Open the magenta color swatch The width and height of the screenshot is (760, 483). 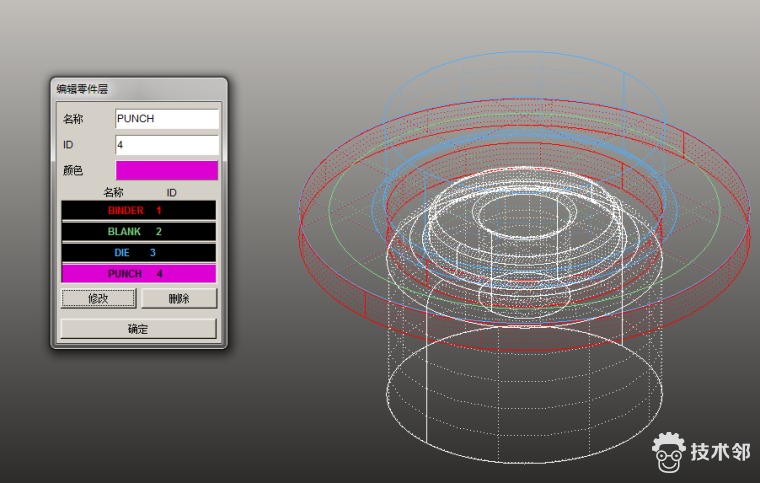coord(167,171)
